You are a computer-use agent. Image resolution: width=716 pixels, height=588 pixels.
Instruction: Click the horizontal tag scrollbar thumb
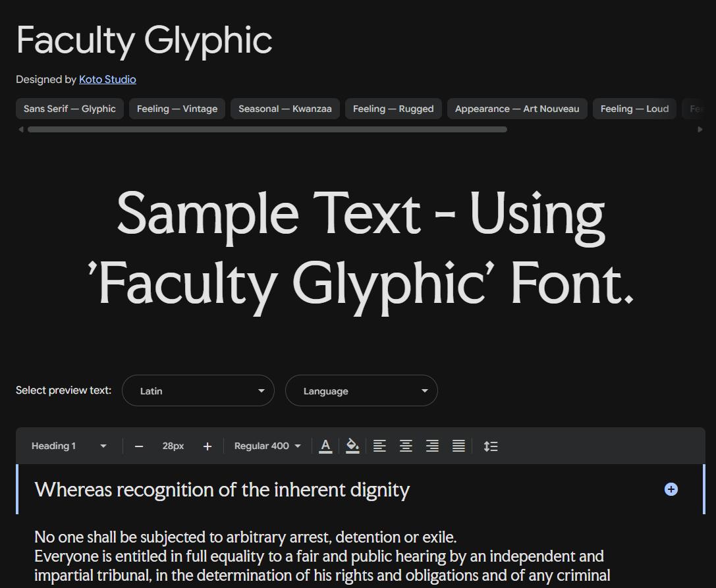(267, 130)
